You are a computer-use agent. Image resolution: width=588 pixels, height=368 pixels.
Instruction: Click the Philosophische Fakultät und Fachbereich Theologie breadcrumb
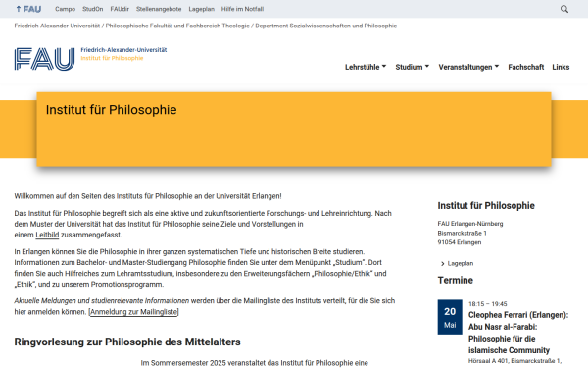click(177, 26)
